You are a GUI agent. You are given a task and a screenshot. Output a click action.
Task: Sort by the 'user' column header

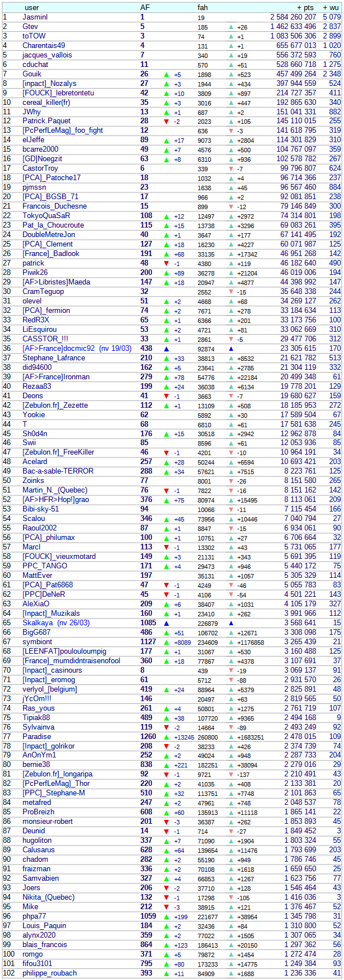click(32, 8)
